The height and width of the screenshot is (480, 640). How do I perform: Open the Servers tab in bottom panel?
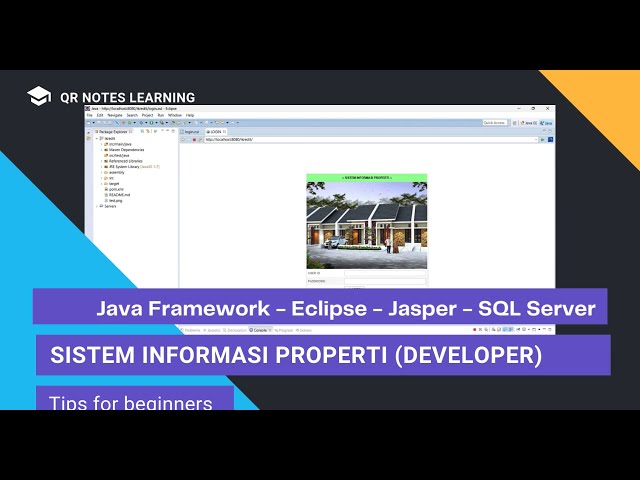click(304, 330)
